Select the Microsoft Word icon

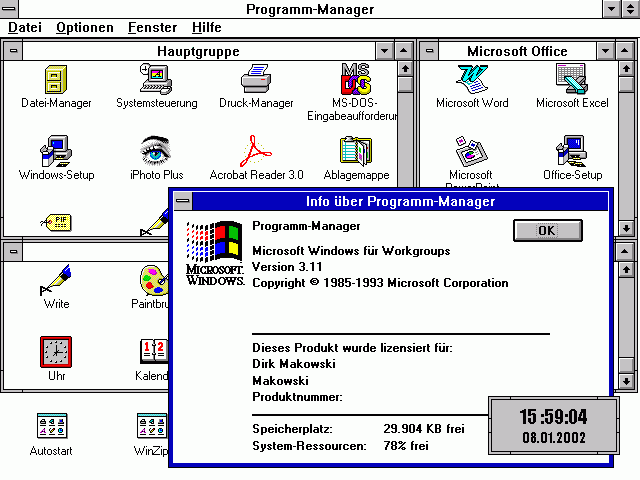[471, 80]
